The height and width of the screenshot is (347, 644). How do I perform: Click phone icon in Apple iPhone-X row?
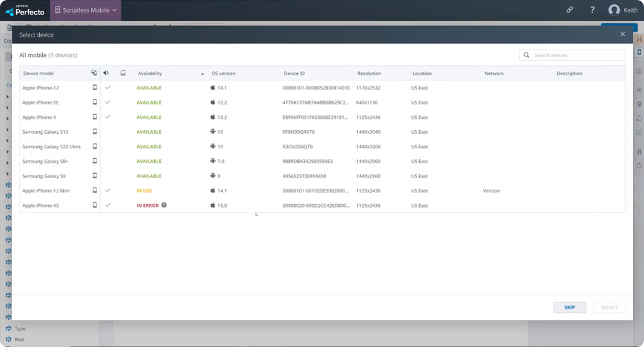[95, 116]
